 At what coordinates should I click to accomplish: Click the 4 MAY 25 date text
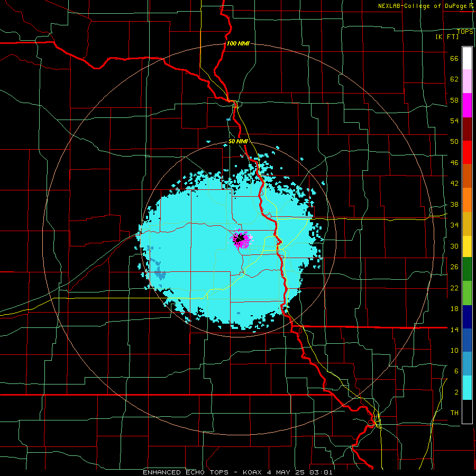(286, 472)
